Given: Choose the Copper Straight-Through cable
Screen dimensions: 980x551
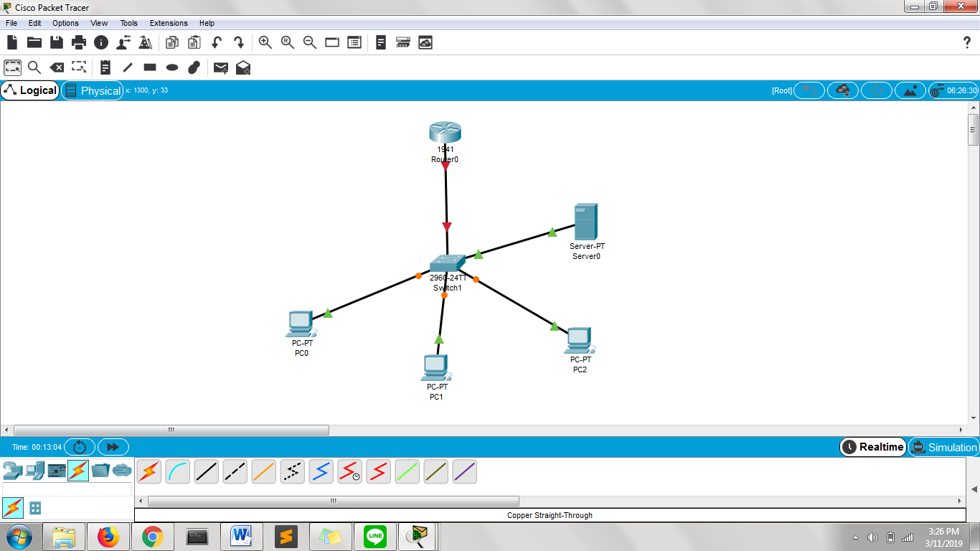Looking at the screenshot, I should click(x=207, y=471).
